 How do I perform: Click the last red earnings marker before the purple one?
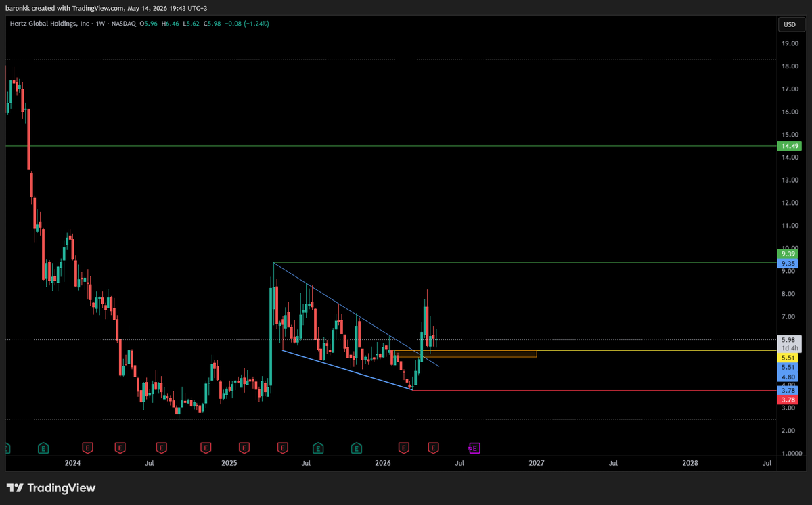tap(434, 448)
